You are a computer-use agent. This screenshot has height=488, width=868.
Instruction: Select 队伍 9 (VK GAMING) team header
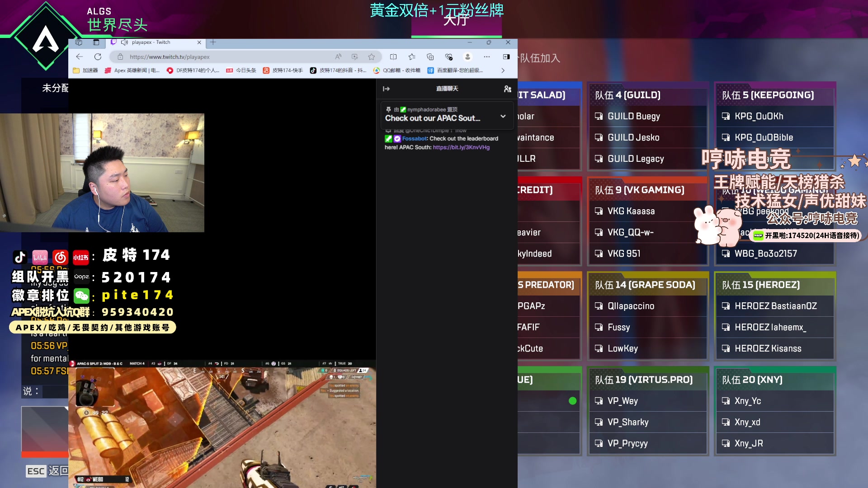[x=648, y=190]
